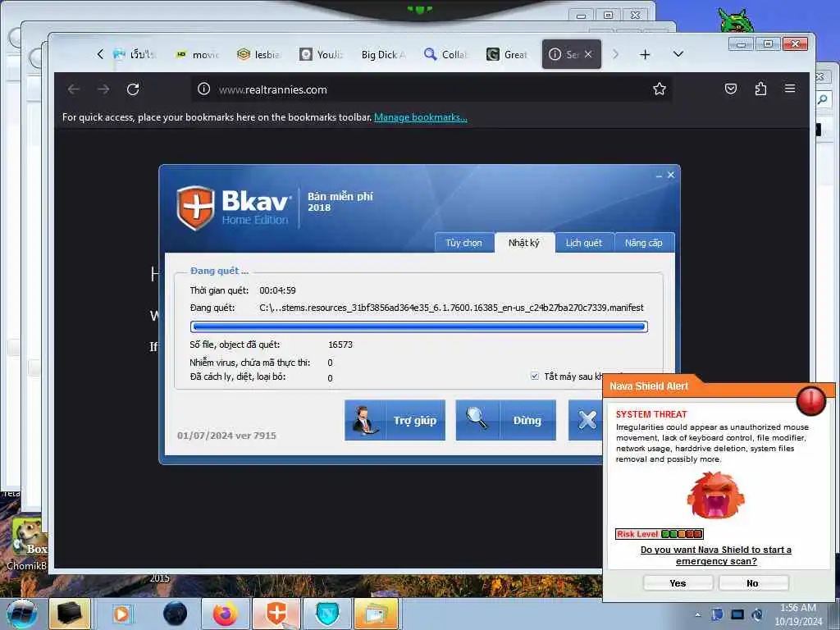This screenshot has height=630, width=840.
Task: Bookmark this page with the star icon
Action: click(x=660, y=89)
